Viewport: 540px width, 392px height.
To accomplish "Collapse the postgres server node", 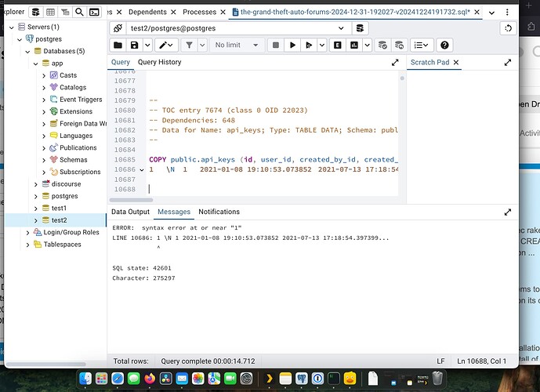I will (x=20, y=40).
